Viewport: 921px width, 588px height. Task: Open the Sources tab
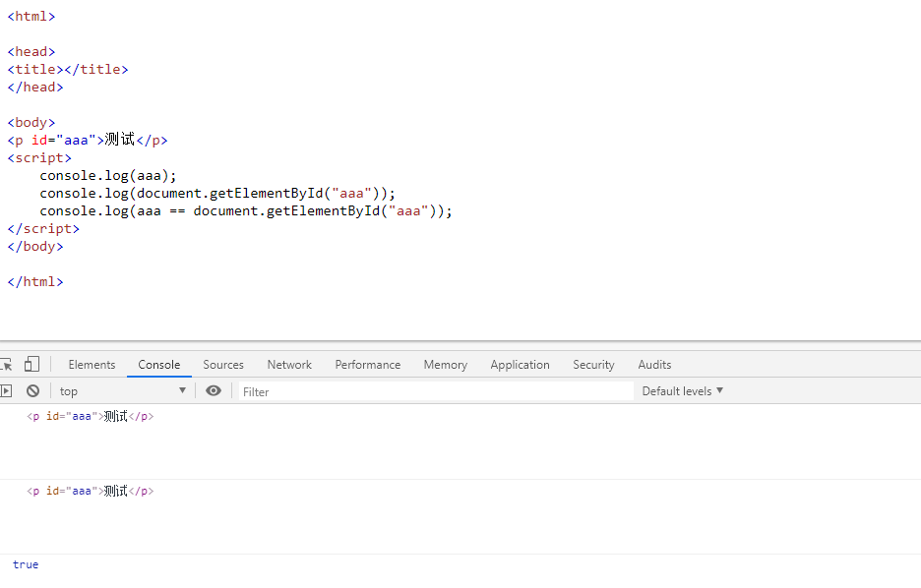coord(223,365)
